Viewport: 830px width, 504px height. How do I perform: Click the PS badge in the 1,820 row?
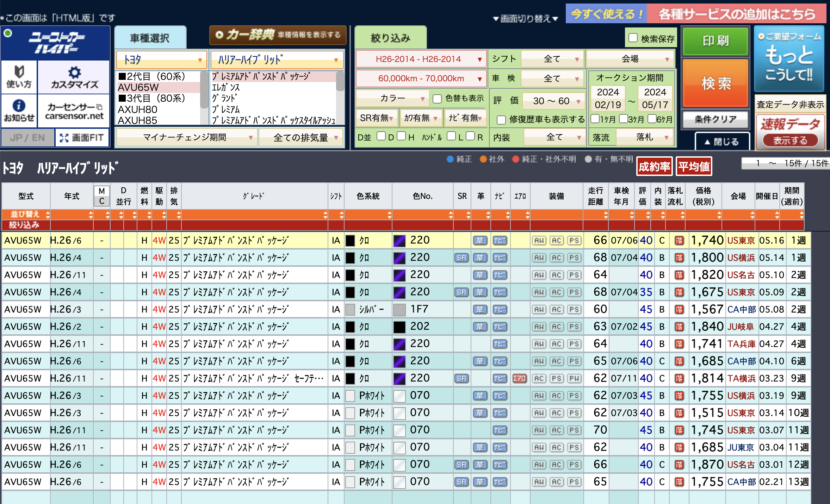[x=574, y=275]
